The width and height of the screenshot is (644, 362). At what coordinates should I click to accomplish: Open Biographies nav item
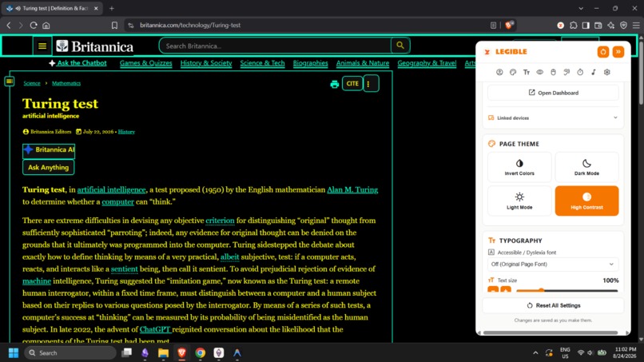click(x=311, y=63)
